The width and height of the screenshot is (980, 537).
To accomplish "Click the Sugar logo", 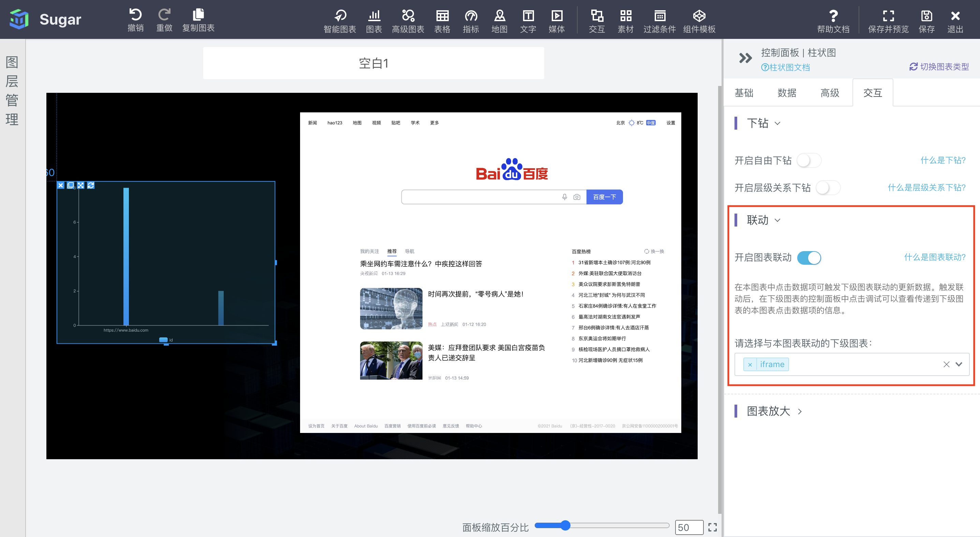I will (19, 19).
